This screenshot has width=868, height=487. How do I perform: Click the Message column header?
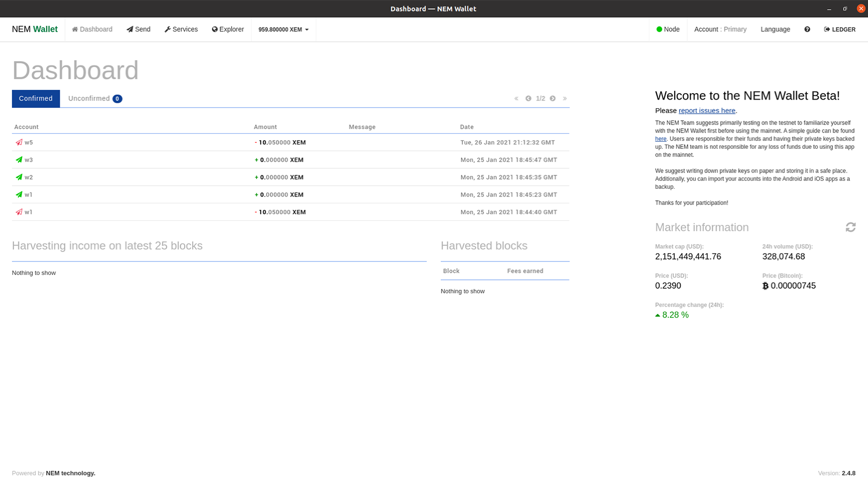click(x=362, y=127)
